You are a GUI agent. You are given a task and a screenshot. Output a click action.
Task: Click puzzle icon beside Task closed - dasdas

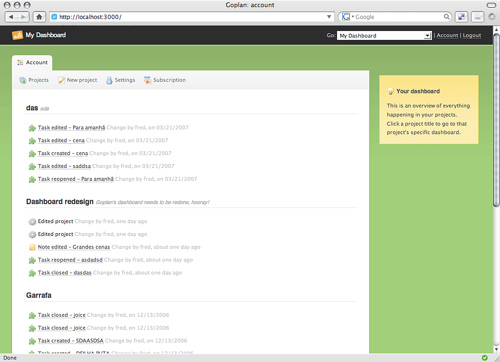[x=32, y=273]
